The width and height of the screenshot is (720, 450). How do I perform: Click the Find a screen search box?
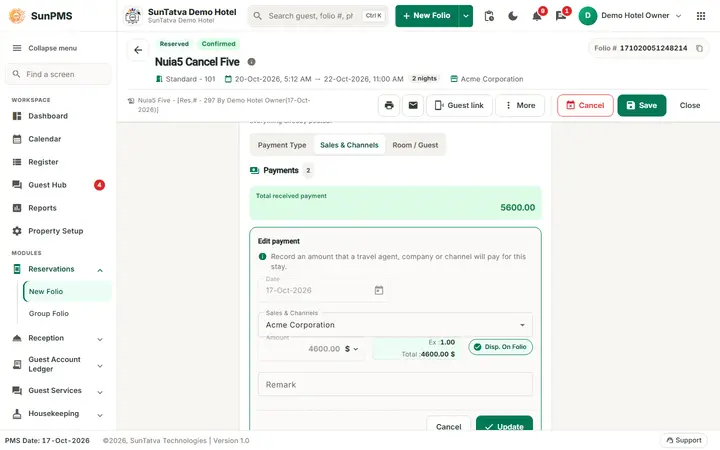tap(58, 74)
